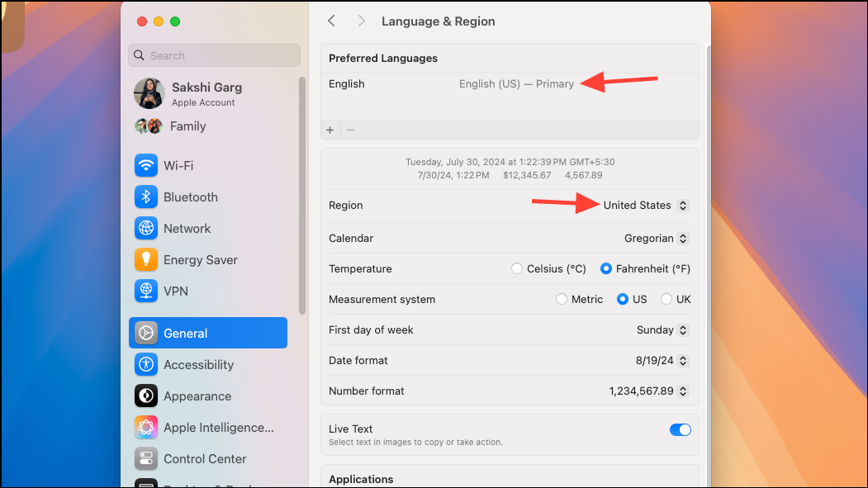
Task: Select the VPN label in the sidebar
Action: 176,291
